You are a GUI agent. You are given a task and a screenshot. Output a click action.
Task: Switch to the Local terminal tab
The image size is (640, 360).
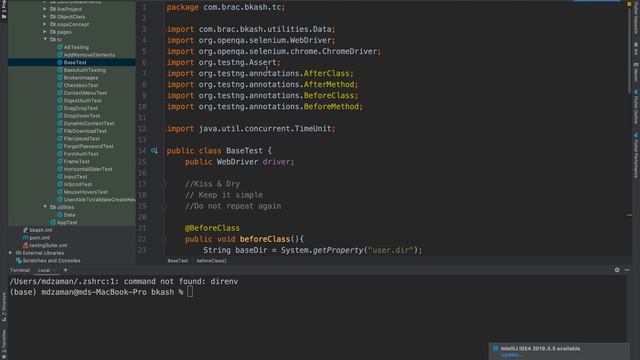tap(44, 270)
